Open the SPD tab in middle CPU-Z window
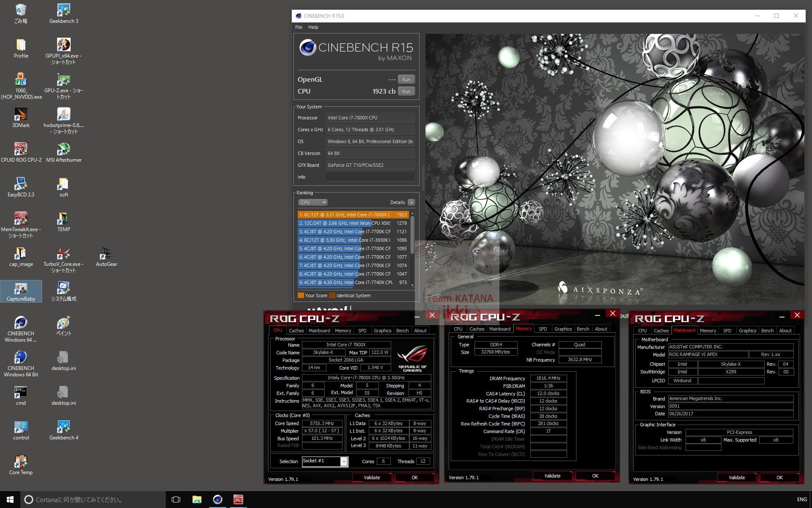812x508 pixels. 543,329
